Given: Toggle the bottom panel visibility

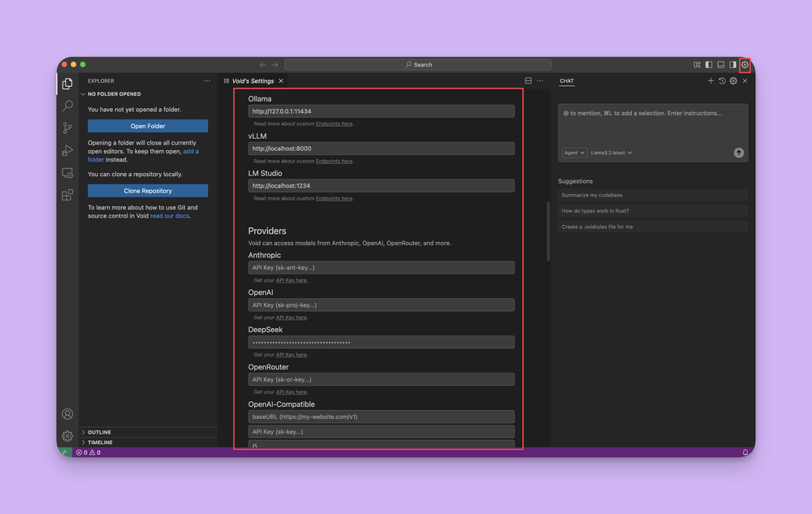Looking at the screenshot, I should click(720, 65).
